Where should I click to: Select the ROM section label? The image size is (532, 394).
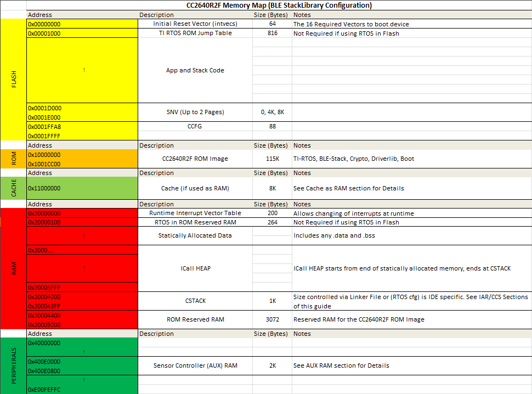[x=14, y=159]
